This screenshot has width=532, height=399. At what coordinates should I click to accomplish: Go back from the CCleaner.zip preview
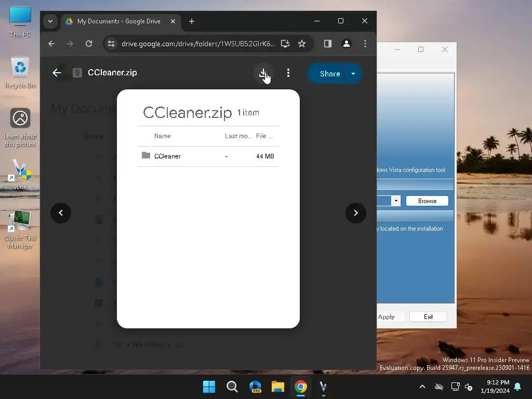57,73
